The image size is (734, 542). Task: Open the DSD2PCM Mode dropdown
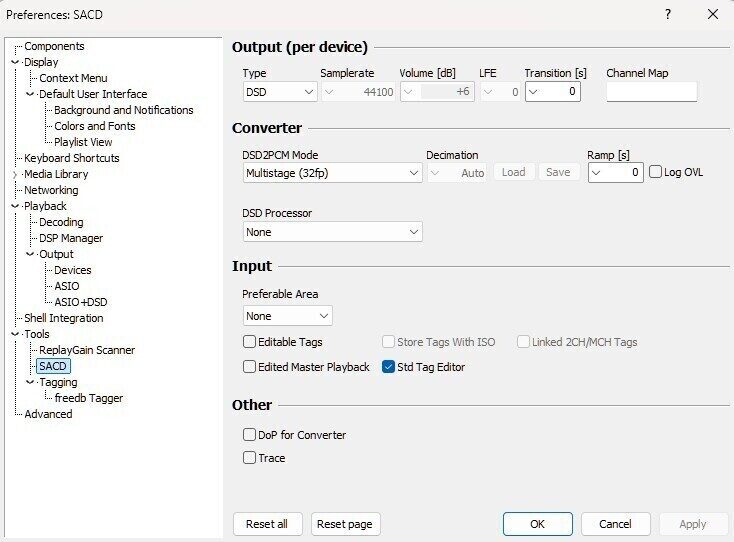(x=332, y=173)
